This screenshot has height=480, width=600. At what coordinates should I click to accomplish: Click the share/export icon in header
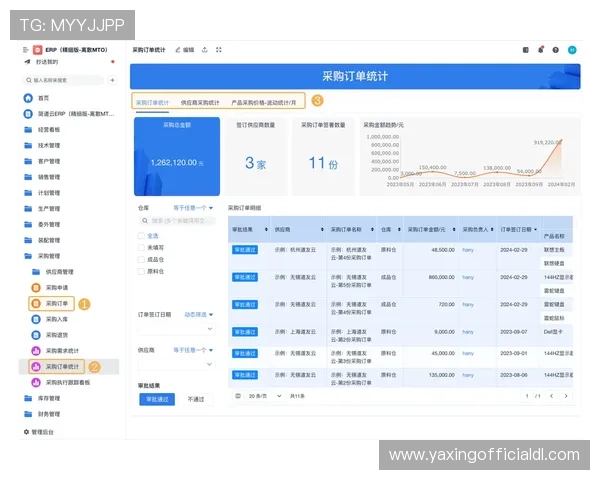tap(205, 50)
